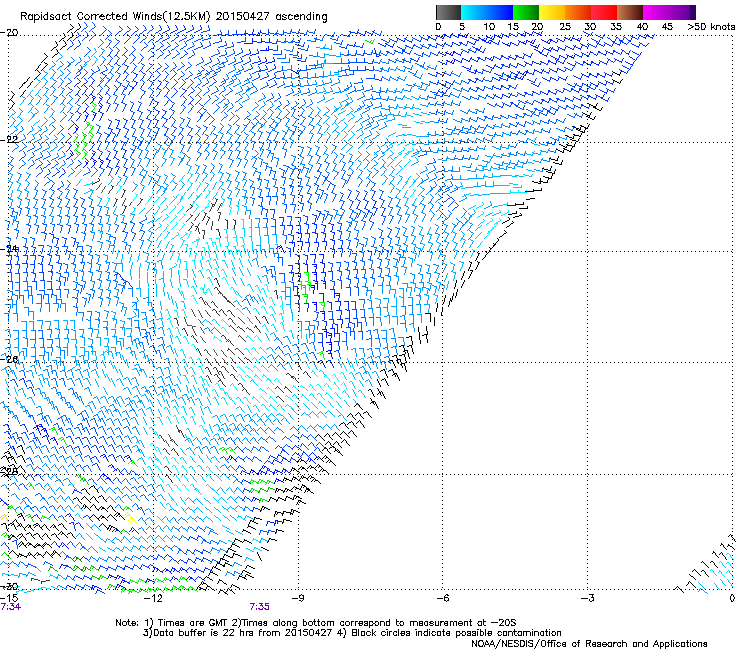Click the brown 35-40 knots color swatch
This screenshot has height=650, width=740.
tap(630, 12)
